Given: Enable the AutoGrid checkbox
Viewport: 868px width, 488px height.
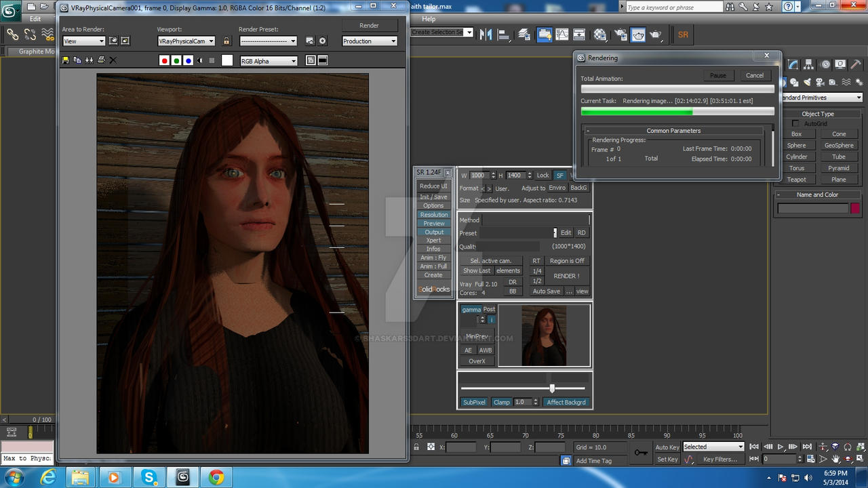Looking at the screenshot, I should pos(795,123).
